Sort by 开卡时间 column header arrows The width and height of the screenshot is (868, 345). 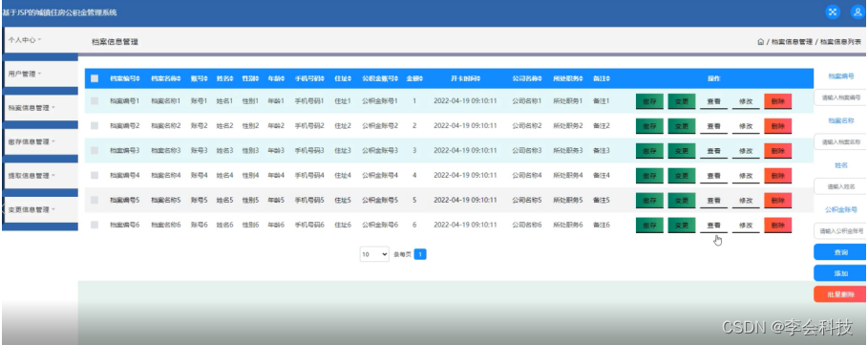click(x=478, y=78)
